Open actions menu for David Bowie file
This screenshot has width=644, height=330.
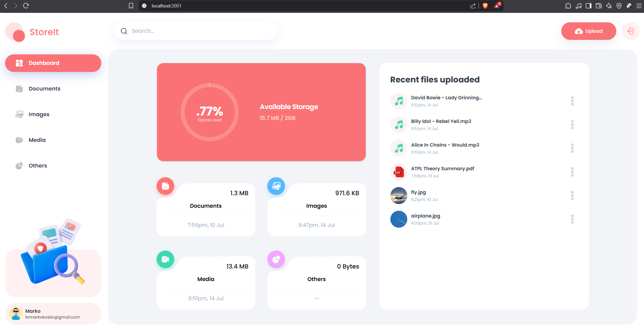tap(572, 101)
